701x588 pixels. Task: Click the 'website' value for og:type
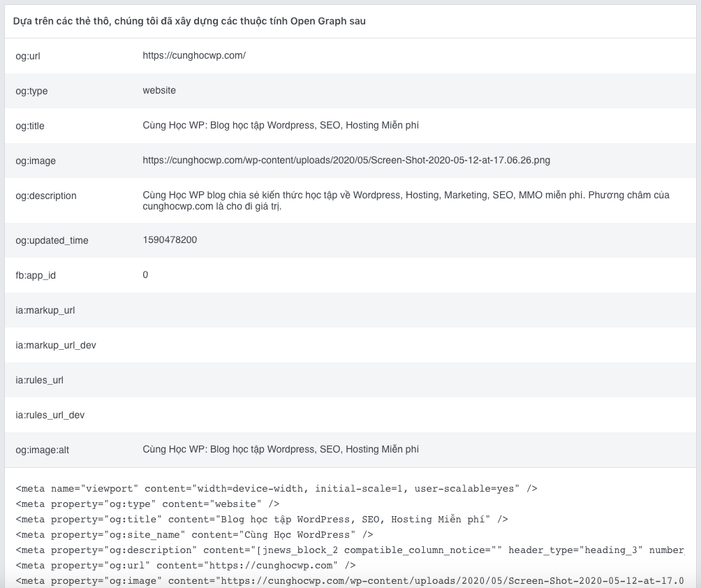pyautogui.click(x=159, y=90)
